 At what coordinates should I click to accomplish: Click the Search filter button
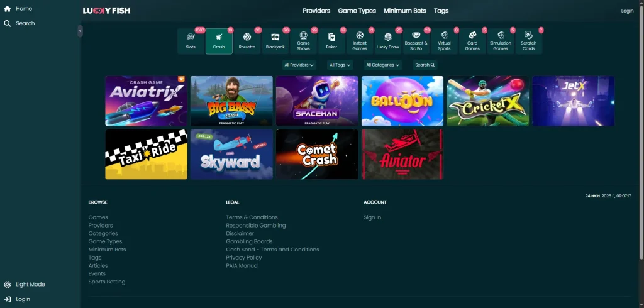(425, 65)
